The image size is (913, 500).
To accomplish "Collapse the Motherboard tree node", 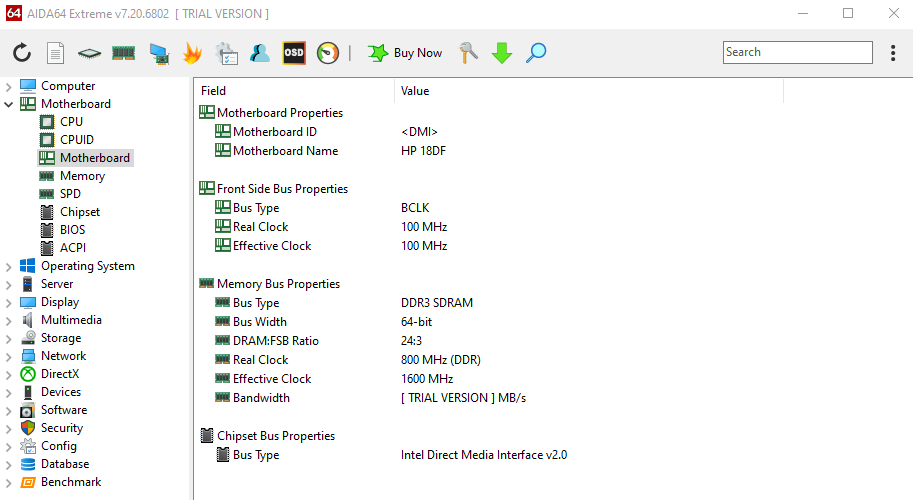I will click(x=8, y=104).
